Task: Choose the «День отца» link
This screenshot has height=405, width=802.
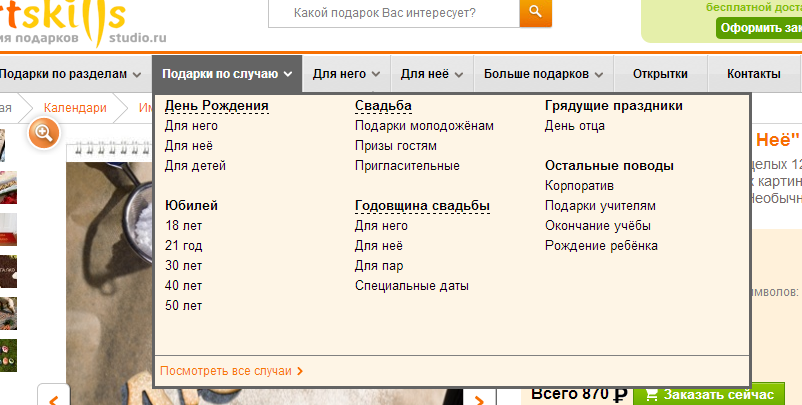Action: pyautogui.click(x=574, y=126)
